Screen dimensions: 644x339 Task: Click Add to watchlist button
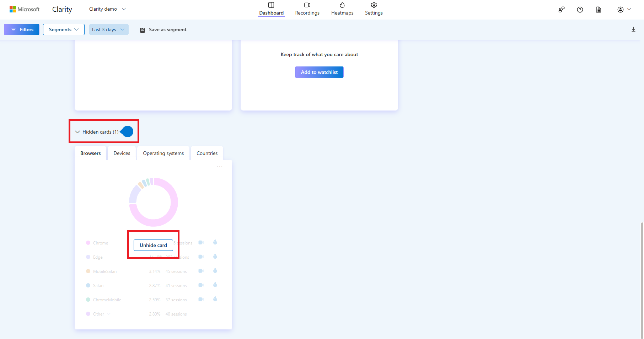[x=319, y=72]
